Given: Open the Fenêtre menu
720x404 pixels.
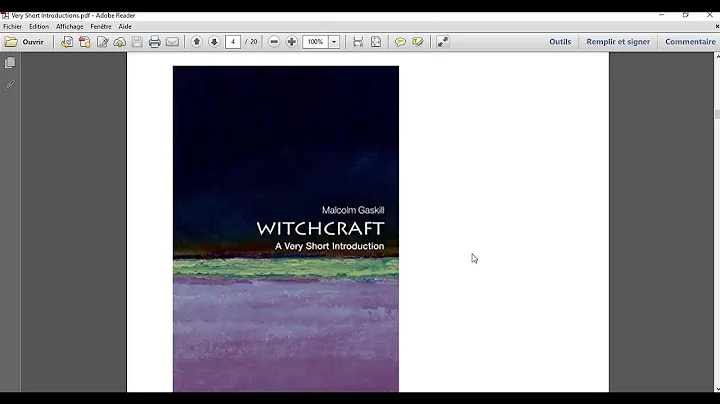Looking at the screenshot, I should pyautogui.click(x=101, y=27).
